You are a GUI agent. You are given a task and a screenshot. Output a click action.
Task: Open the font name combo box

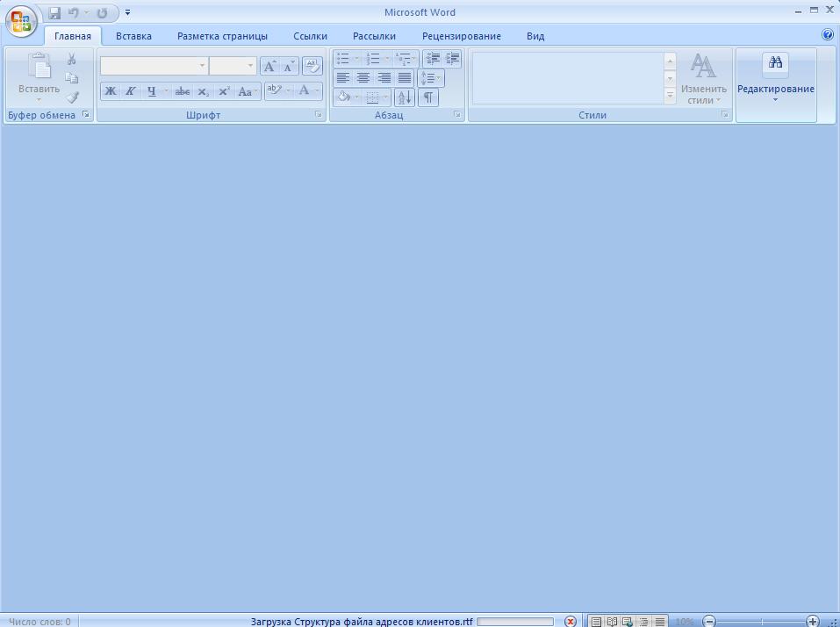click(154, 65)
